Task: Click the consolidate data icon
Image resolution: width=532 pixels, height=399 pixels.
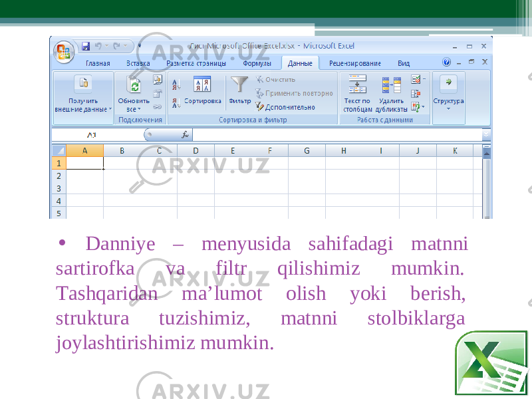Action: click(x=416, y=94)
